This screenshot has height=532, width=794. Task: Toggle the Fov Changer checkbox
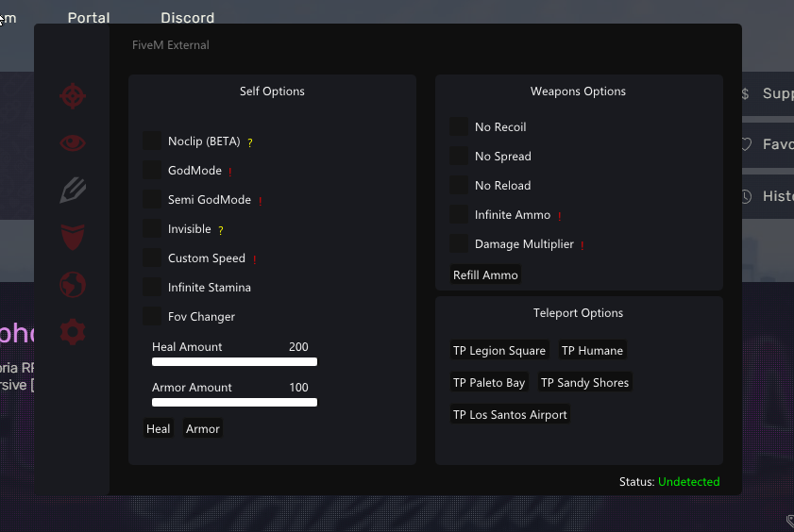click(x=152, y=317)
